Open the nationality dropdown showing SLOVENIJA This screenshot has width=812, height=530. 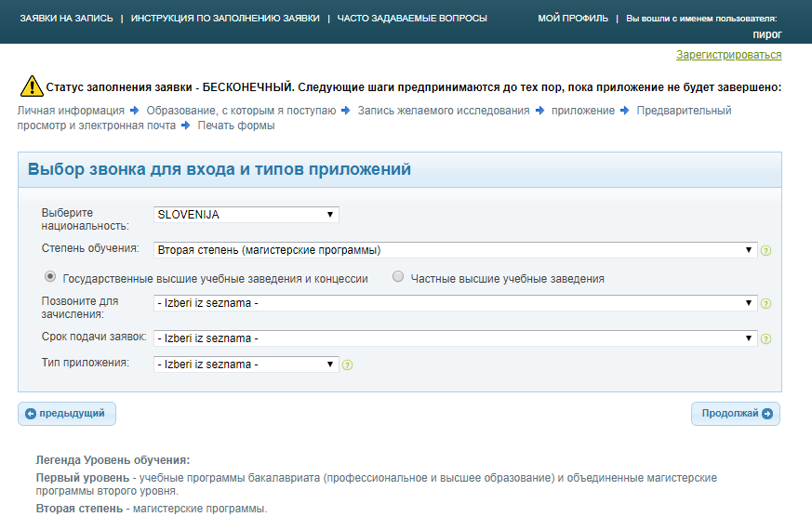[x=246, y=215]
